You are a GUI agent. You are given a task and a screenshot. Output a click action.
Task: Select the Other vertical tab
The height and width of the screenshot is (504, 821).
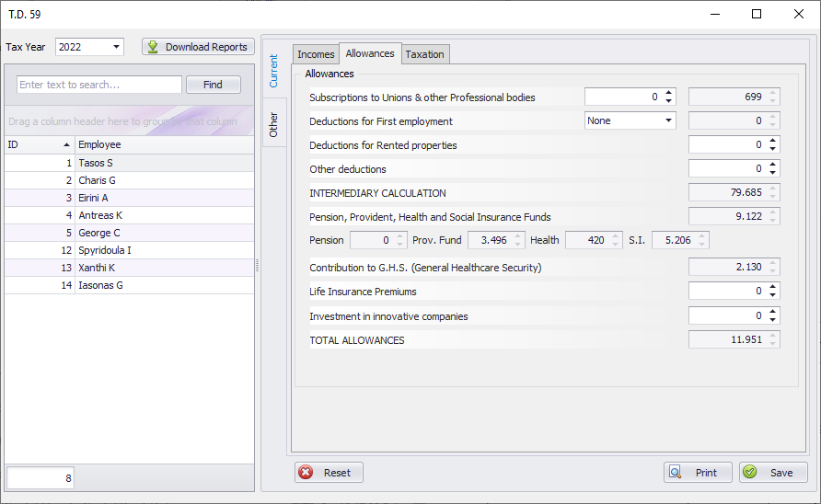point(273,125)
